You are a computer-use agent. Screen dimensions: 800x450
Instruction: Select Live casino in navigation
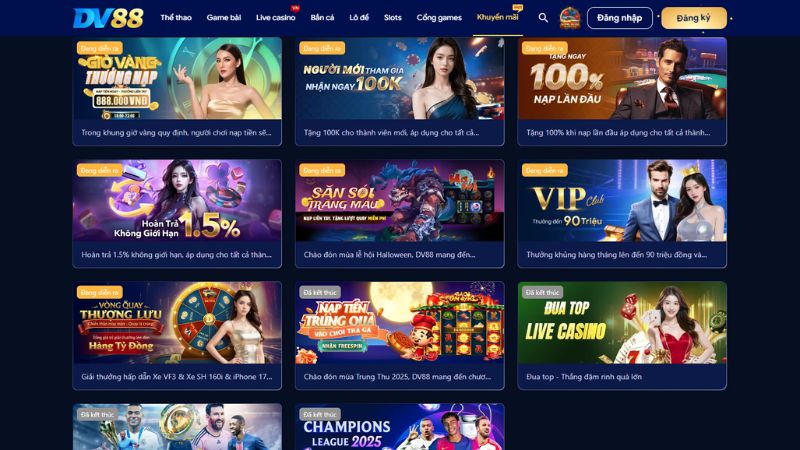coord(276,17)
